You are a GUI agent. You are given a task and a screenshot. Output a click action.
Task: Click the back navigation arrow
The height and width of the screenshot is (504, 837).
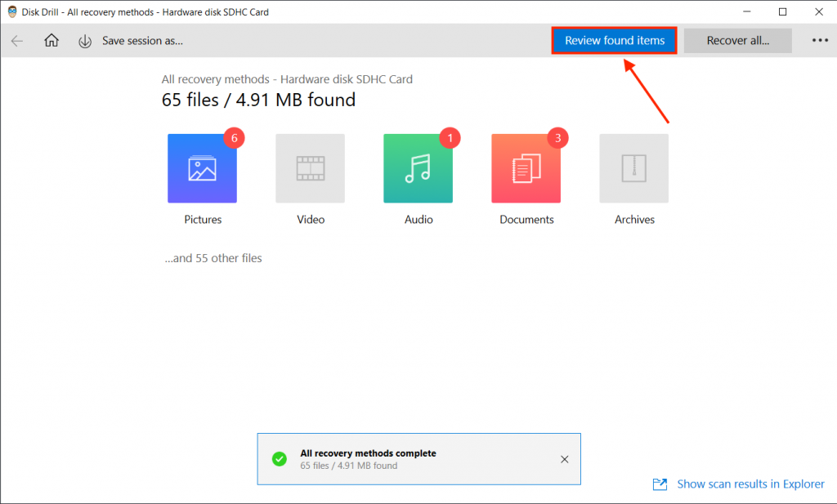[x=17, y=40]
